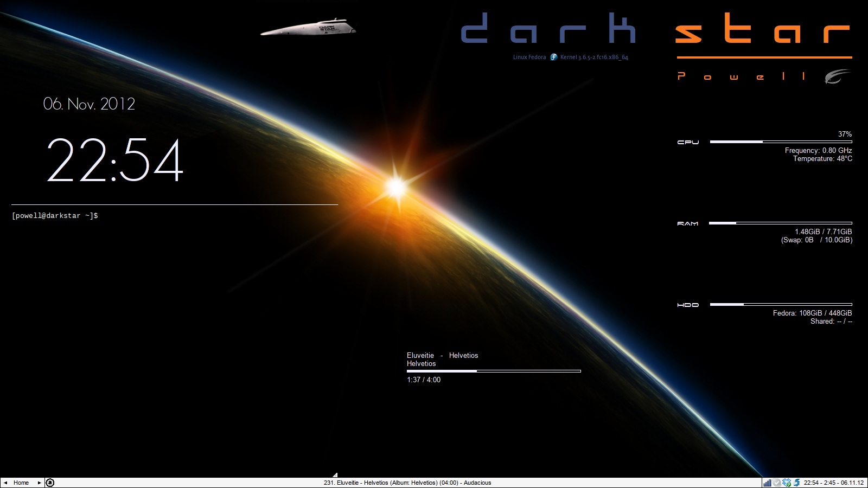Click the Kernel 3.6.5-2.fc16.x86_64 text

point(594,57)
